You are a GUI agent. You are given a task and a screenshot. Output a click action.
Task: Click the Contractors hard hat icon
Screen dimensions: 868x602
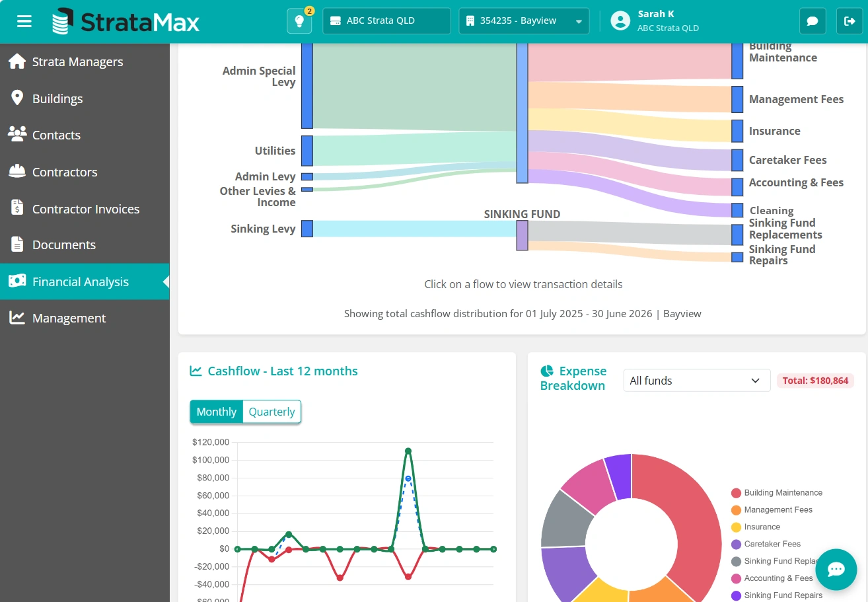point(17,172)
